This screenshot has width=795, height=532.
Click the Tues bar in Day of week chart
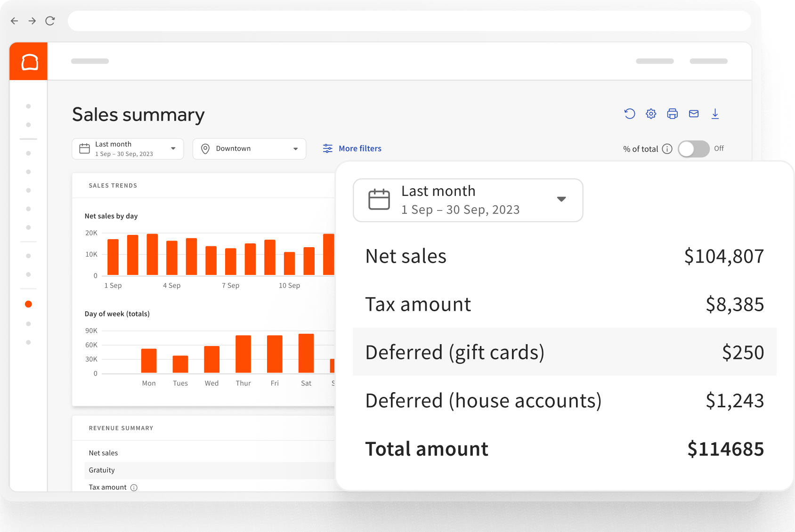180,364
